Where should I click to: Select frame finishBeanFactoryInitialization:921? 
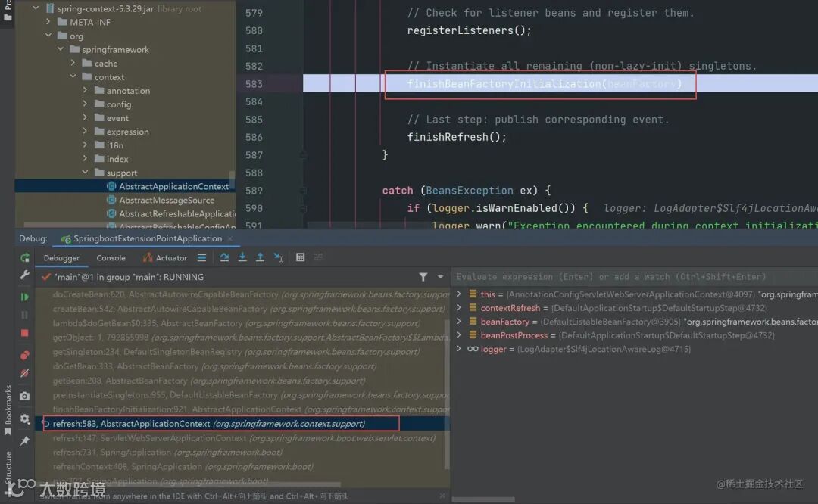(x=251, y=409)
